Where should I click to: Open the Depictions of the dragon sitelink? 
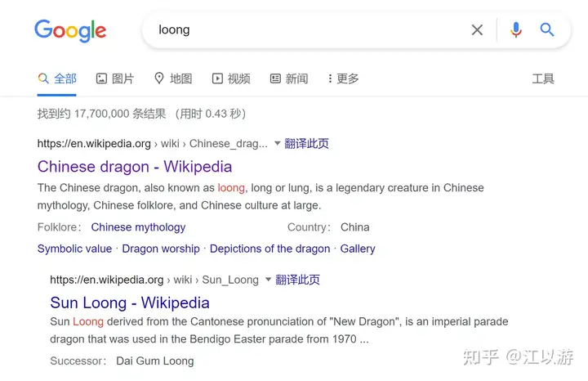270,249
